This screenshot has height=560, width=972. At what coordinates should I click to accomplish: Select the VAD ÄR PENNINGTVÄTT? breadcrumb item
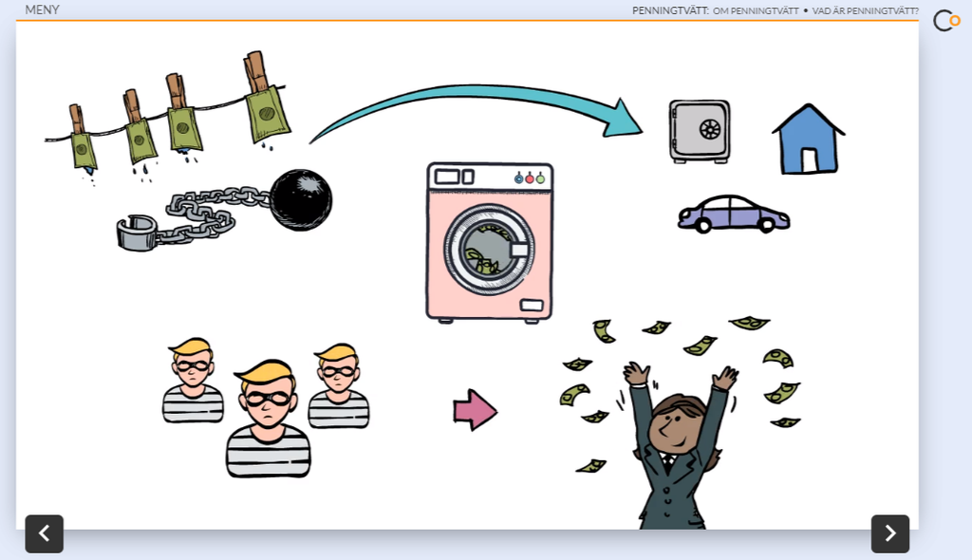pos(866,10)
